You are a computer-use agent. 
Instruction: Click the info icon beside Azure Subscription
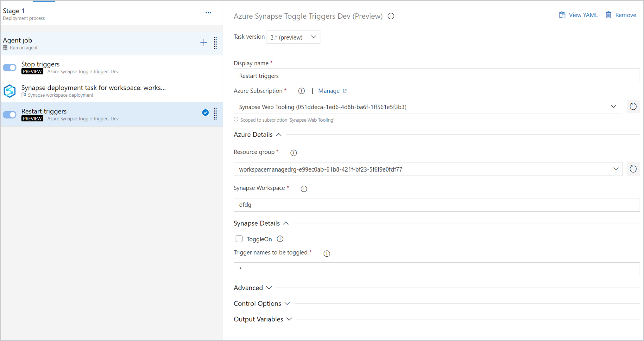(301, 91)
